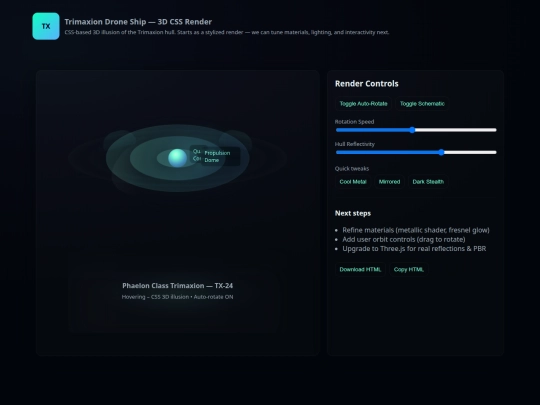540x405 pixels.
Task: Adjust the Hull Reflectivity slider
Action: coord(416,152)
